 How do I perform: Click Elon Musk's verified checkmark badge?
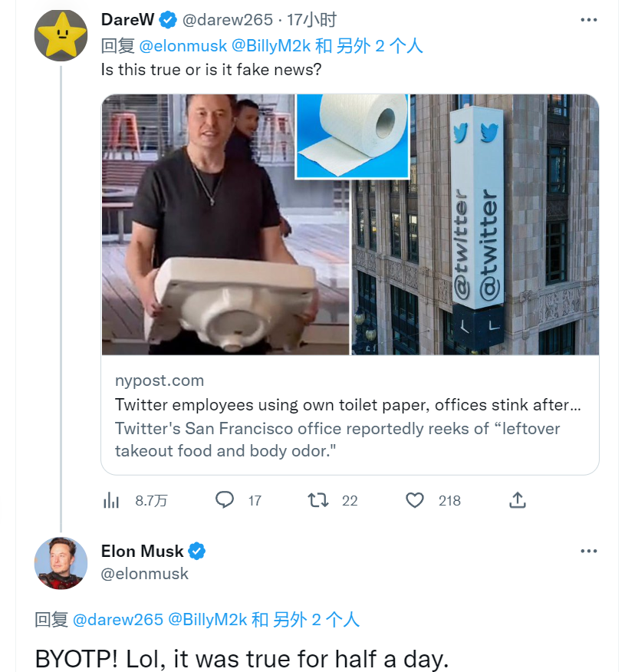pyautogui.click(x=197, y=551)
